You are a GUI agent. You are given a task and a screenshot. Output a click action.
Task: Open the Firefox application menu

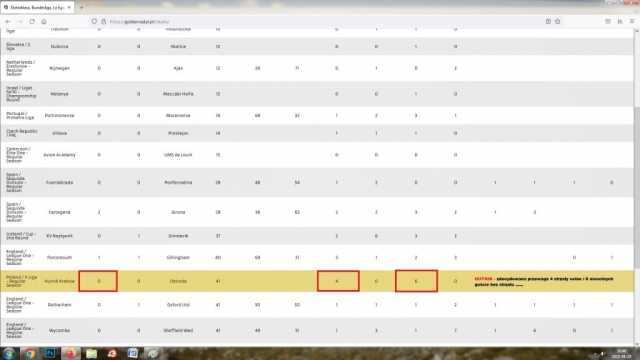(632, 22)
